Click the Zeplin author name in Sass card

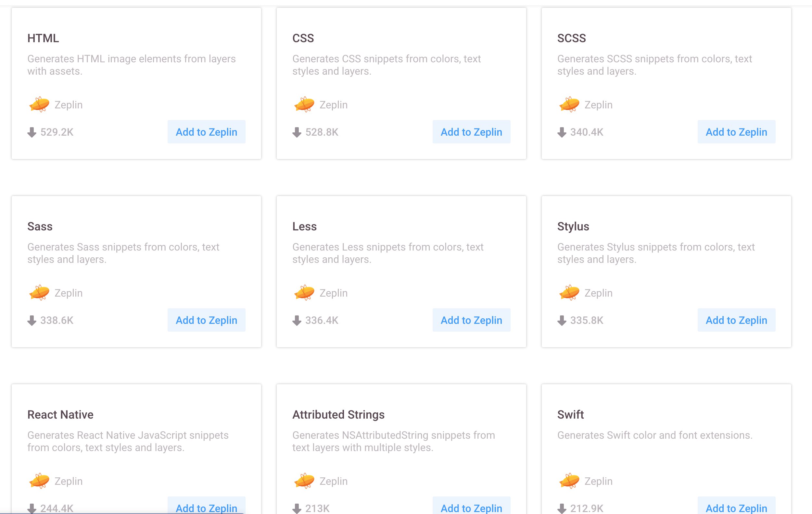(69, 293)
